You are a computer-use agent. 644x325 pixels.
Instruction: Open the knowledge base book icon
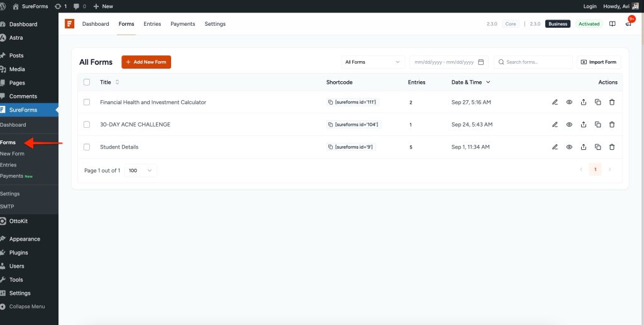coord(613,24)
